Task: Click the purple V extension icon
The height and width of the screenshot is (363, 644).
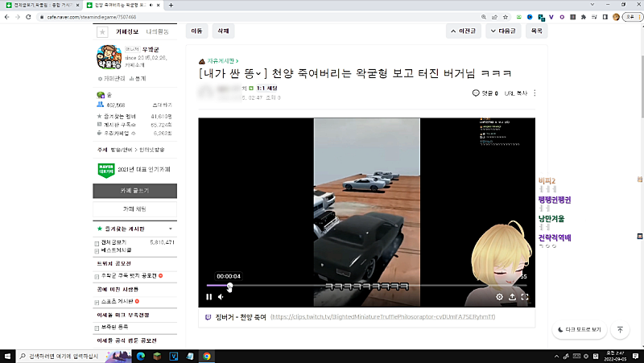Action: coord(551,17)
